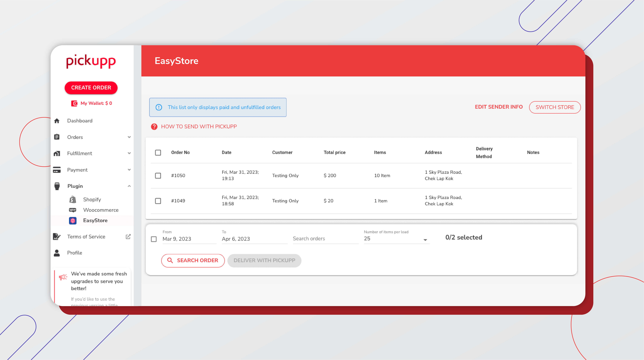Click order number #1050
The image size is (644, 360).
click(x=178, y=176)
